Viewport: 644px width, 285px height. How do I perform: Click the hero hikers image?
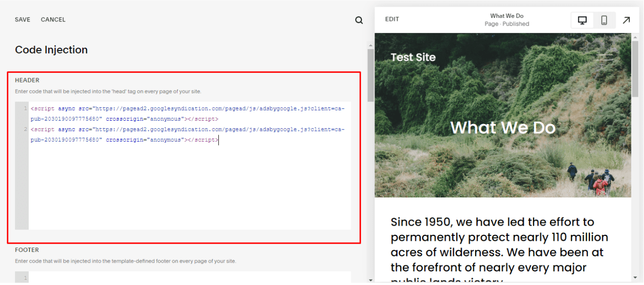click(503, 115)
